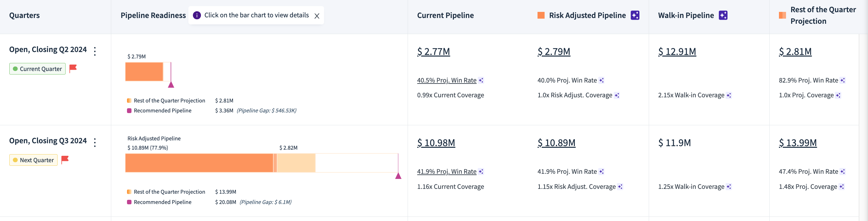Click sparkle icon beside Q3 41.9% Risk Adjusted win rate
Viewport: 868px width, 221px height.
(x=601, y=172)
